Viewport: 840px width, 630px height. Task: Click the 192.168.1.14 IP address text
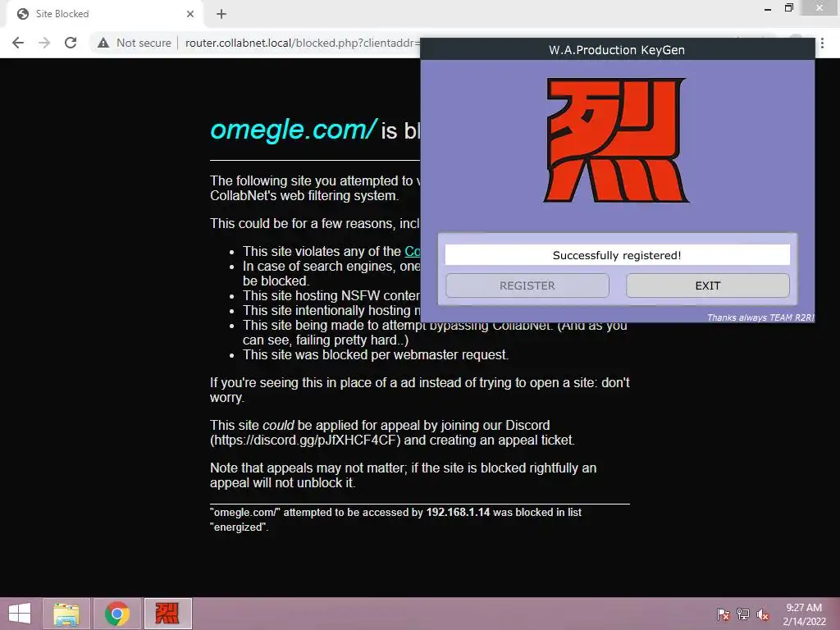458,512
